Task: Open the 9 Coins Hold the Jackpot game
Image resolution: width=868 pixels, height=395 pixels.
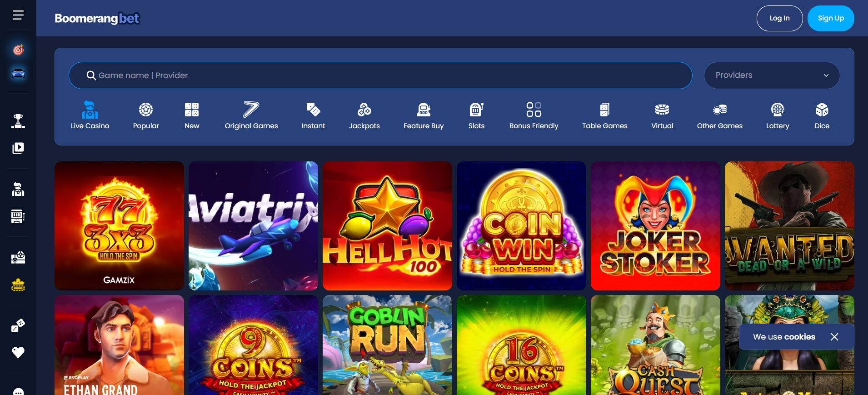Action: 253,345
